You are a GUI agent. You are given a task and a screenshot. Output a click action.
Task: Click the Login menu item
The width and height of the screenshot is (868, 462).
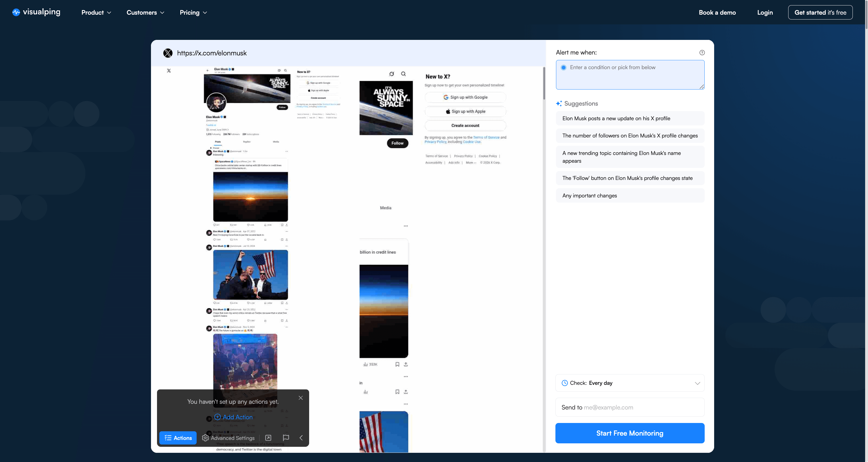[765, 12]
